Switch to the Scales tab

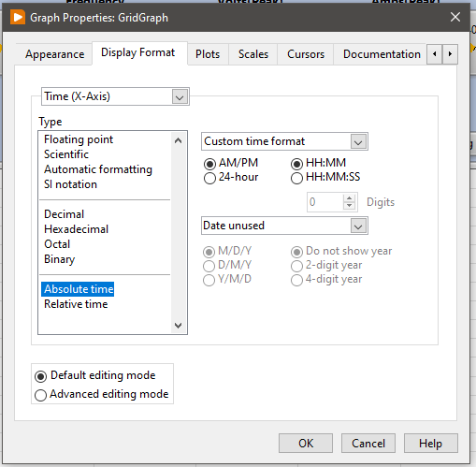pos(253,54)
